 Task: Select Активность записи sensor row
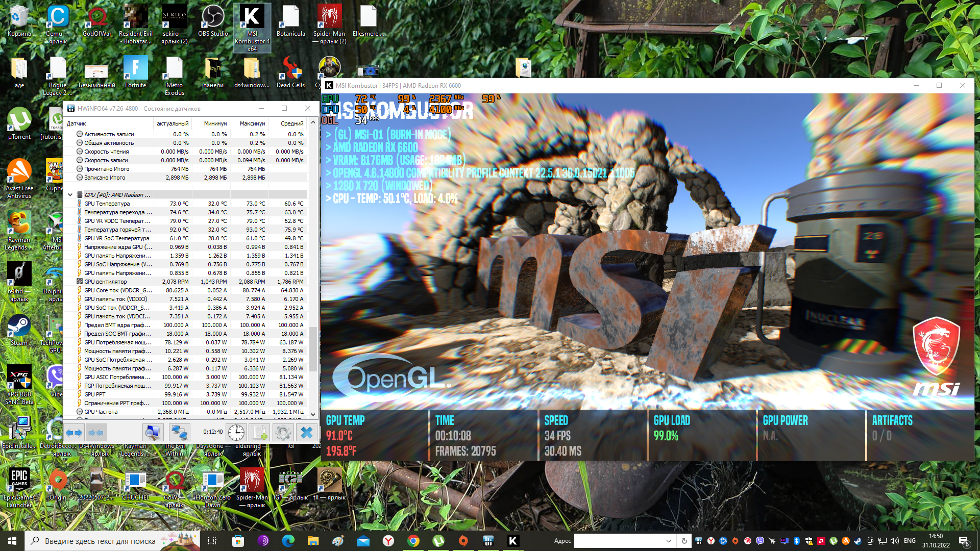click(x=186, y=134)
